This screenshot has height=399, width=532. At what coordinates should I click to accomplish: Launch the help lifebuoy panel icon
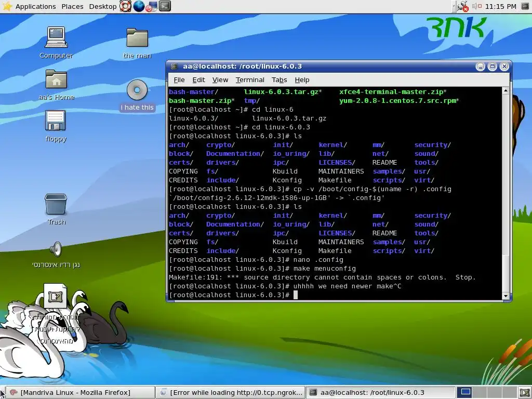[x=125, y=6]
